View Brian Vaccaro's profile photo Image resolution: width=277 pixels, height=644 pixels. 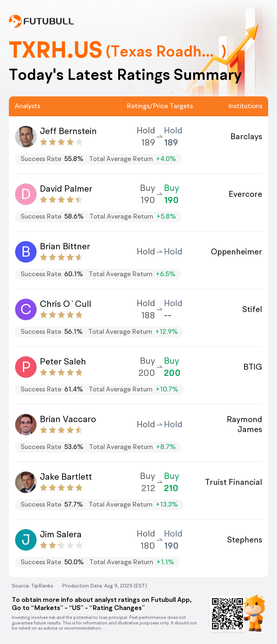[x=26, y=425]
